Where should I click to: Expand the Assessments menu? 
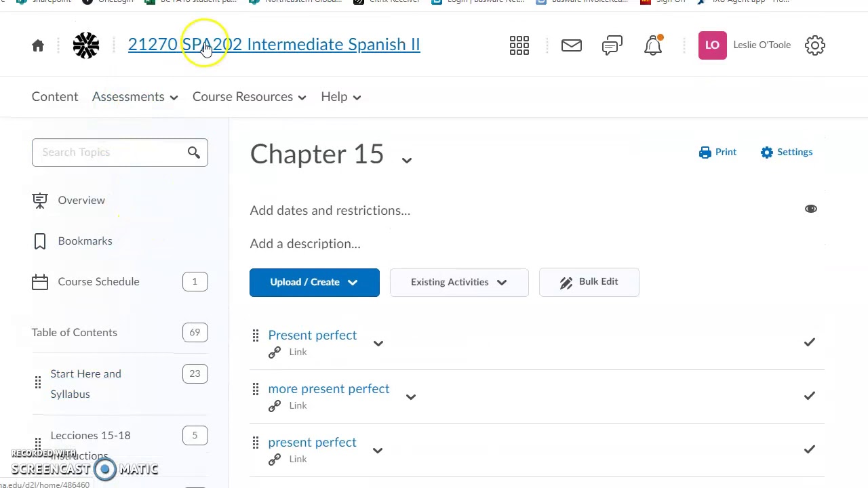135,97
